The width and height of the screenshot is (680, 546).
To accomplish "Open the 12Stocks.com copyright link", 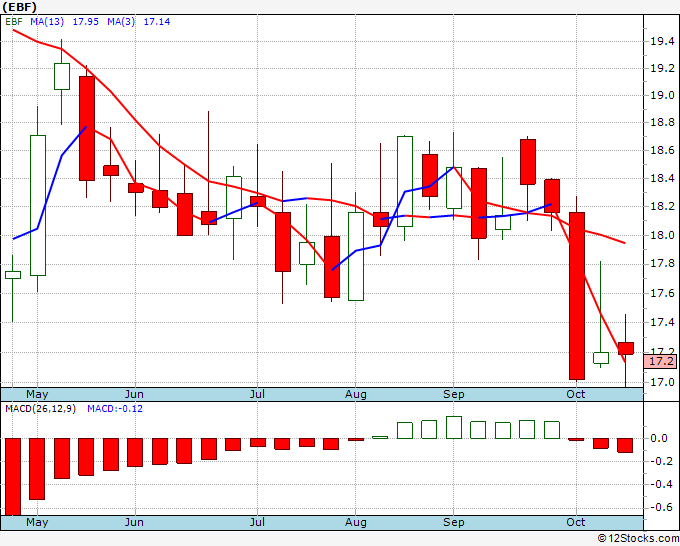I will click(638, 538).
